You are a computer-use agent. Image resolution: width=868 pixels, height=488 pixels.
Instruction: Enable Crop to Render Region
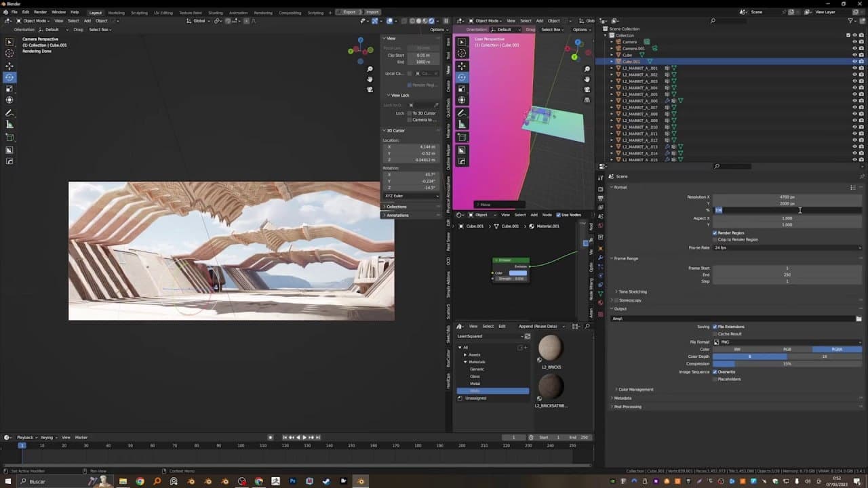(715, 239)
